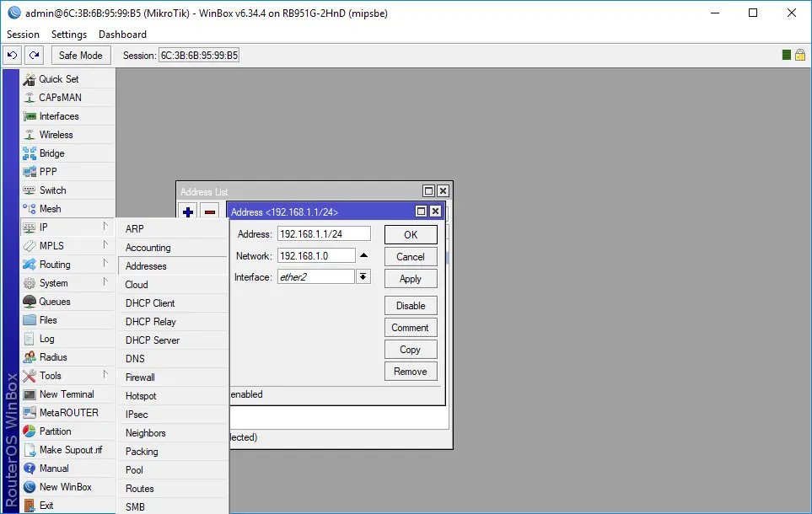
Task: Select Routes from IP submenu
Action: pos(173,489)
